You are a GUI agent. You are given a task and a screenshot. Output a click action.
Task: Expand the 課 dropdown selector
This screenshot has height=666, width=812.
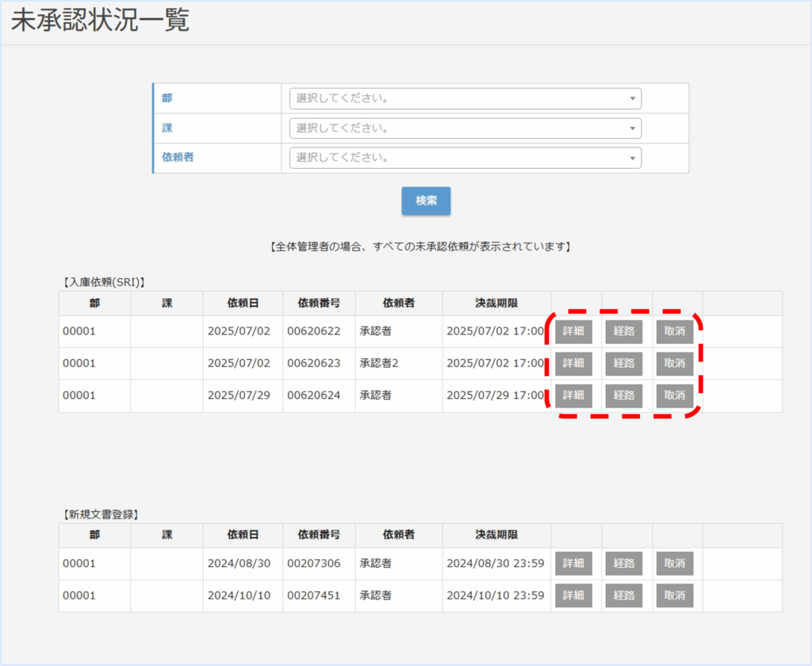(x=465, y=128)
